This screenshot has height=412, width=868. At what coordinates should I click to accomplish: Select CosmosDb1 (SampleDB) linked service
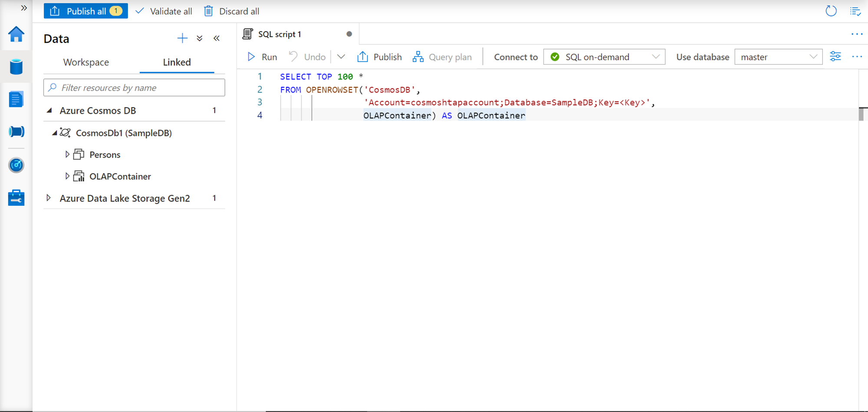(124, 133)
